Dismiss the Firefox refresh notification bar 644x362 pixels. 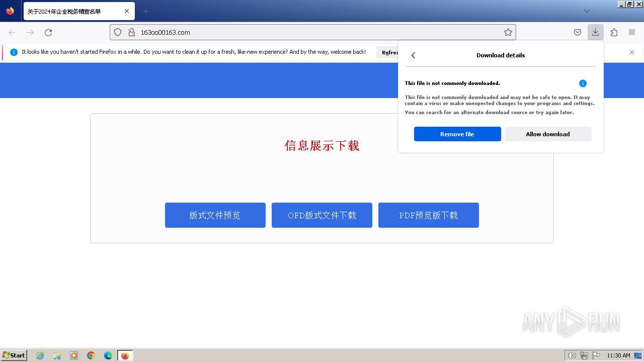click(632, 52)
